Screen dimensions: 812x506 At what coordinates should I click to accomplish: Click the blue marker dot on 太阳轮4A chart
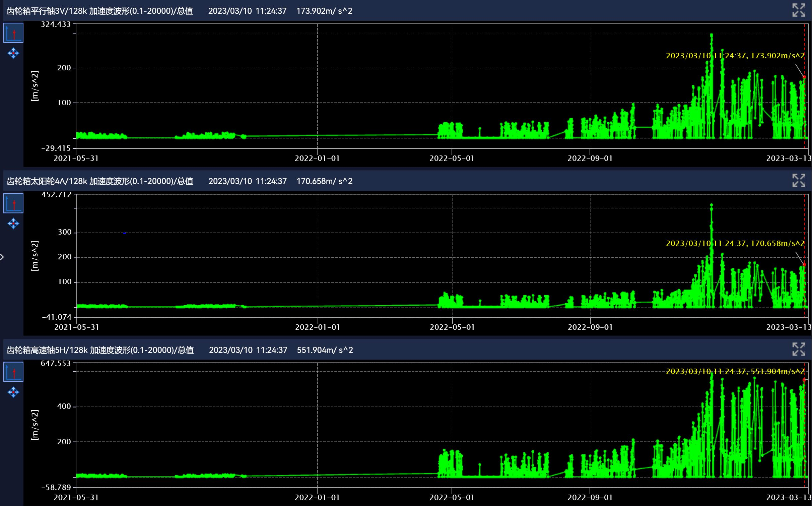point(125,233)
